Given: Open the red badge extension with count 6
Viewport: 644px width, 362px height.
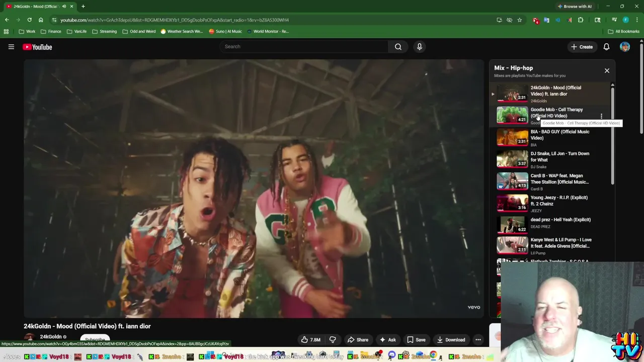Looking at the screenshot, I should (536, 20).
